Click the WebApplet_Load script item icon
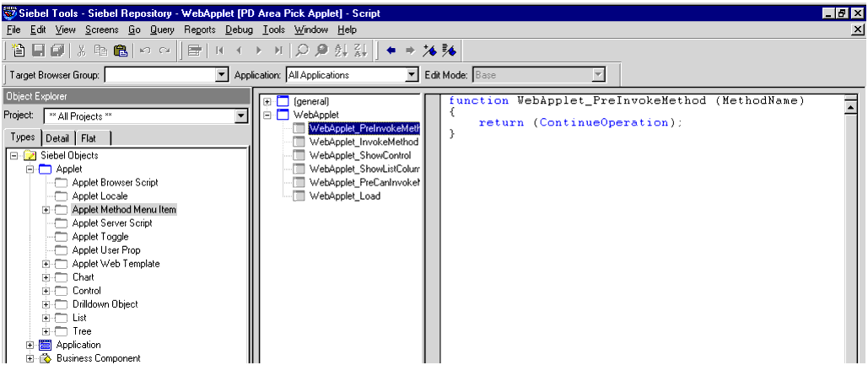 click(299, 196)
